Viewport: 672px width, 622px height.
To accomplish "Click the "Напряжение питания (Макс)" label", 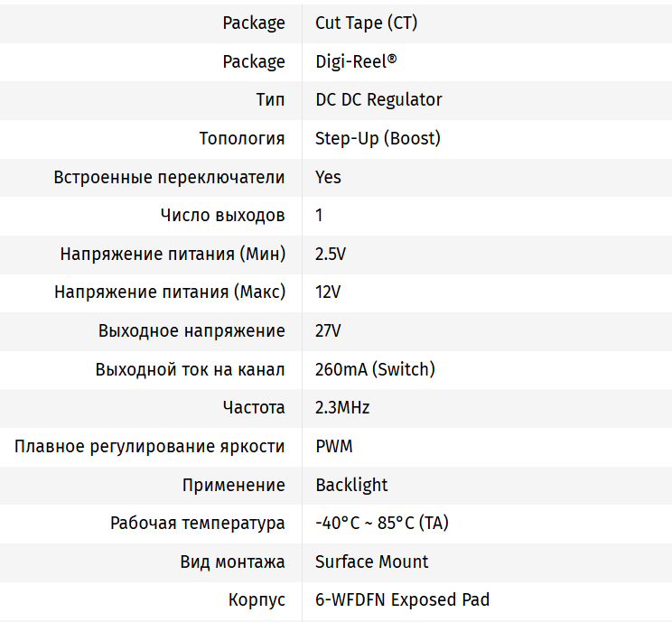I will [170, 292].
